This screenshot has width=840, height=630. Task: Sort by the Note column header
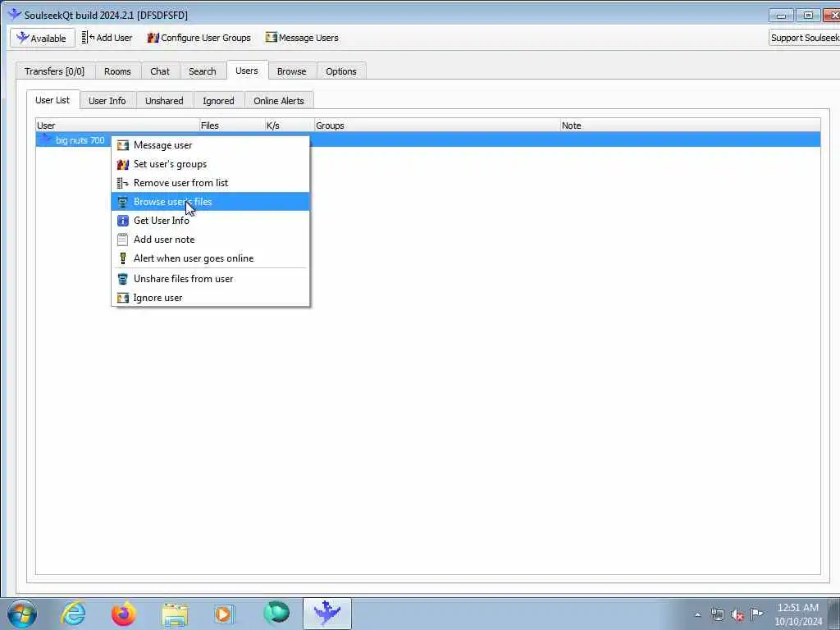690,126
